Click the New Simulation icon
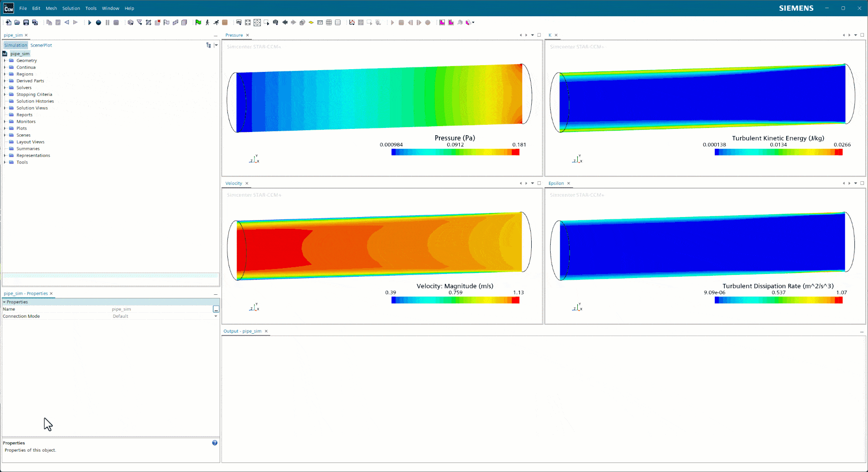The width and height of the screenshot is (868, 472). pyautogui.click(x=8, y=22)
